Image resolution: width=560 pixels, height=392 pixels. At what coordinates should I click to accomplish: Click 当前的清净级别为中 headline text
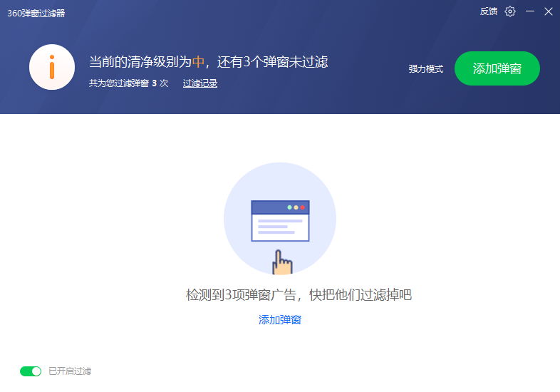pos(147,62)
